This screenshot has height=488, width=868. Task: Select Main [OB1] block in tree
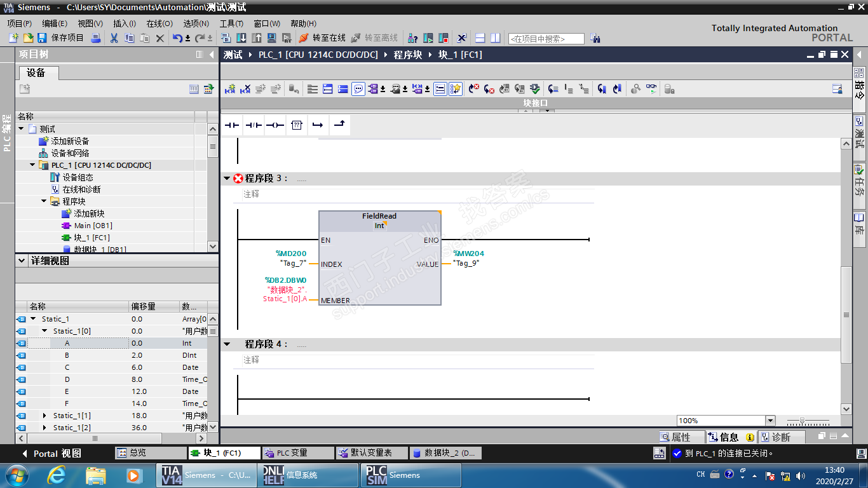click(93, 226)
